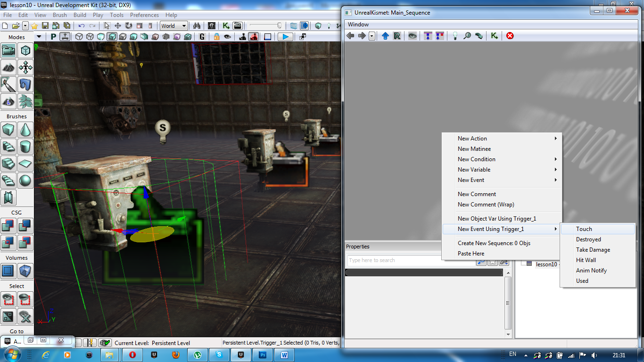
Task: Click Properties search input field
Action: click(x=411, y=260)
